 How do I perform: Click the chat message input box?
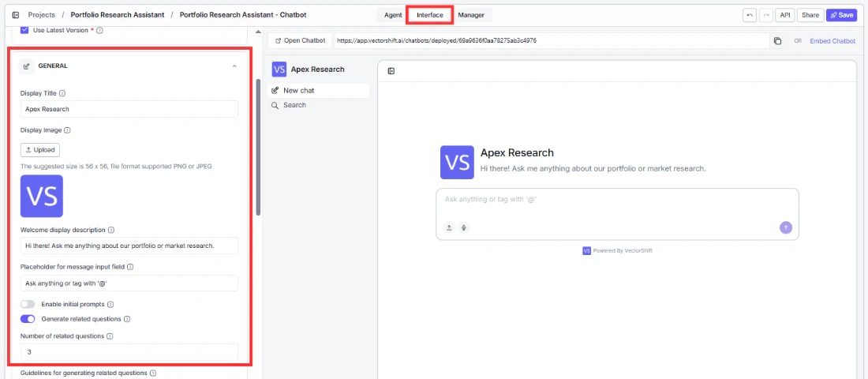pos(617,215)
